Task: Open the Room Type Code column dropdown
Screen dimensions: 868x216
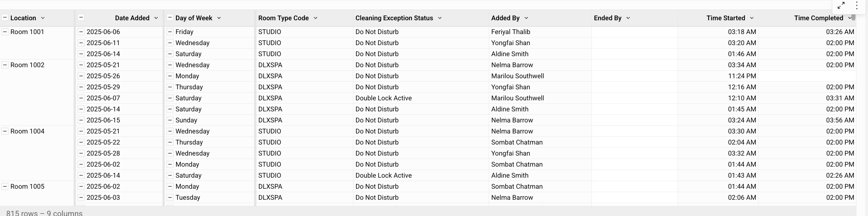Action: click(315, 18)
